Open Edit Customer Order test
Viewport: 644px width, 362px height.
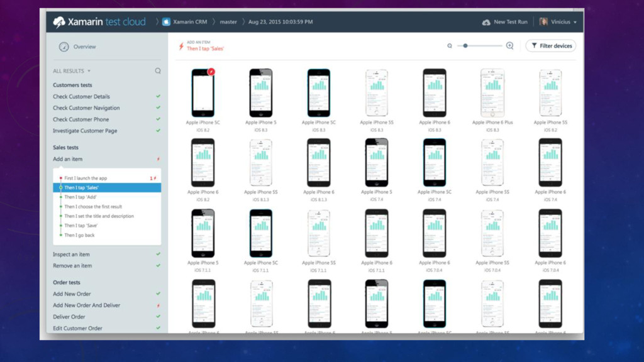click(x=77, y=328)
